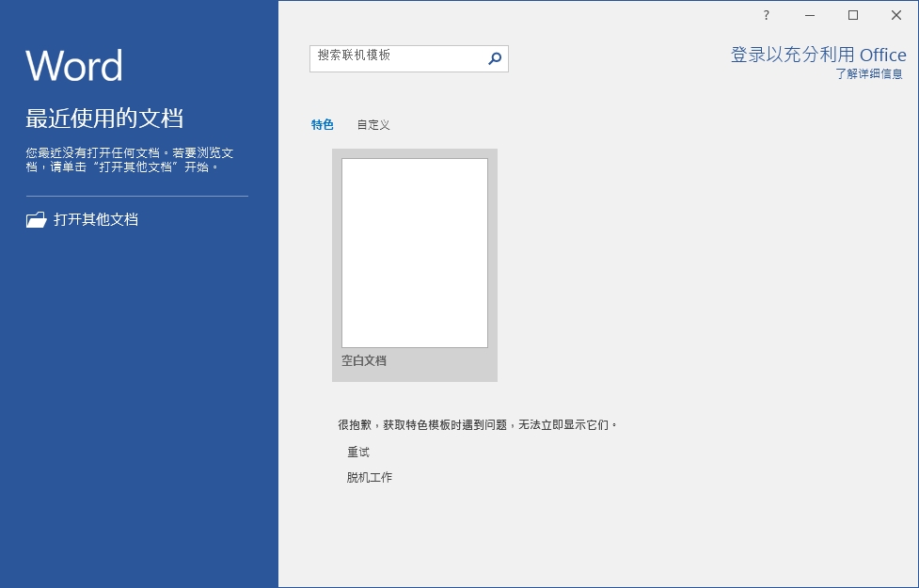Viewport: 919px width, 588px height.
Task: Click 登录以充分利用 Office sign-in link
Action: pos(818,55)
